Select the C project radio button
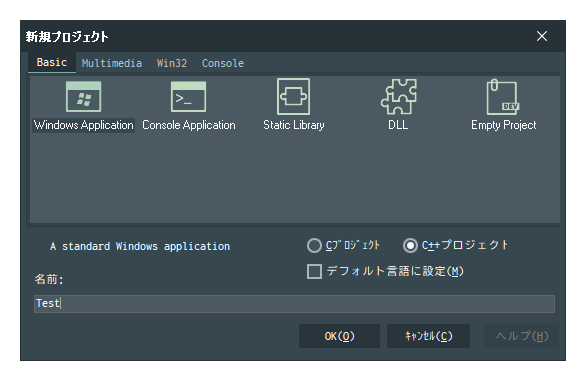Screen dimensions: 586x381 click(x=314, y=246)
